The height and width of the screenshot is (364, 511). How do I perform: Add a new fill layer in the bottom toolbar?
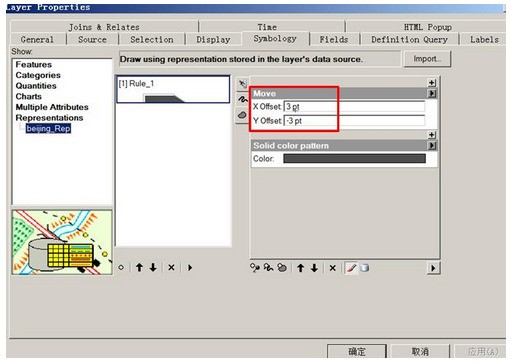coord(282,268)
